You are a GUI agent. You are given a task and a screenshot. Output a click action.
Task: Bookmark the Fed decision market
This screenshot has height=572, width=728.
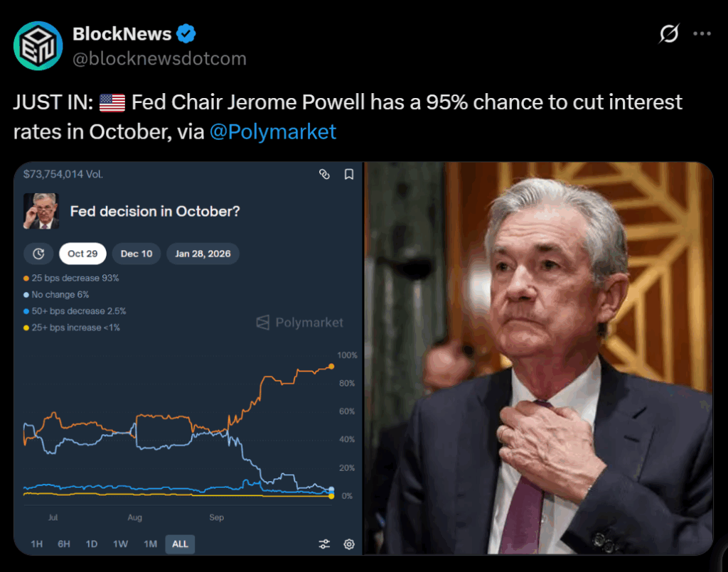coord(348,174)
